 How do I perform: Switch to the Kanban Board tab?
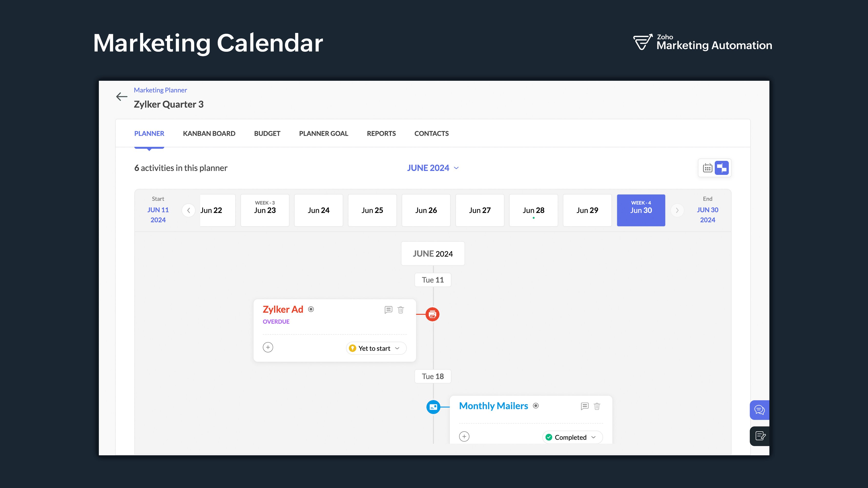[209, 133]
